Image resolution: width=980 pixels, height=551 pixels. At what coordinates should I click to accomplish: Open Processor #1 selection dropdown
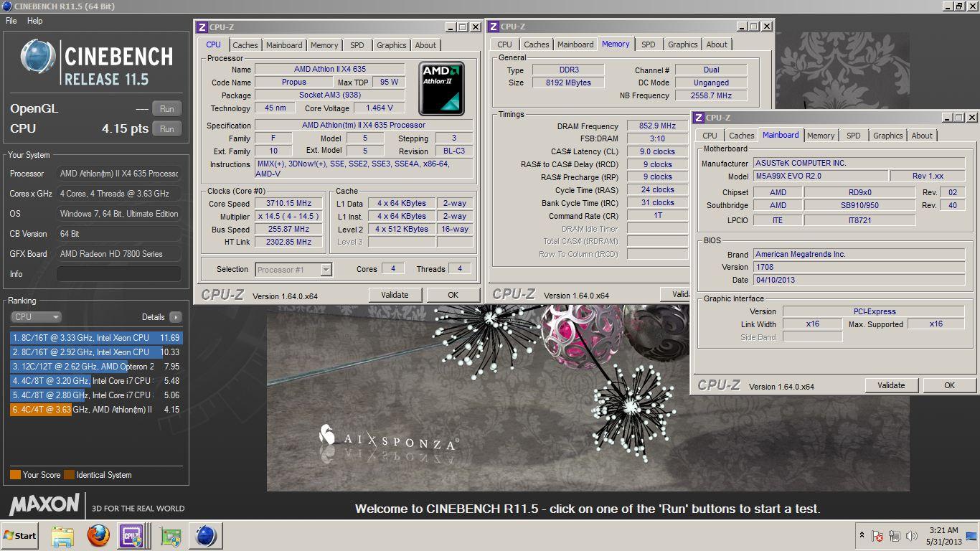point(293,270)
